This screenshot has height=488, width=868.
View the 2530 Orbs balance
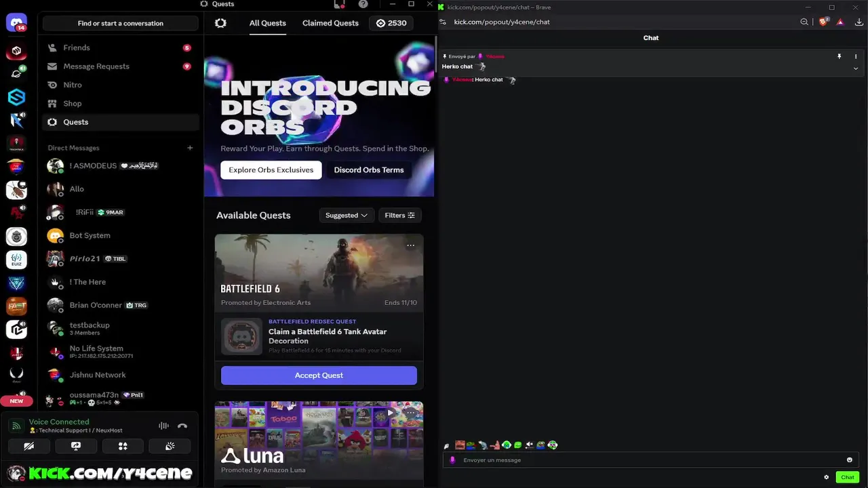392,23
